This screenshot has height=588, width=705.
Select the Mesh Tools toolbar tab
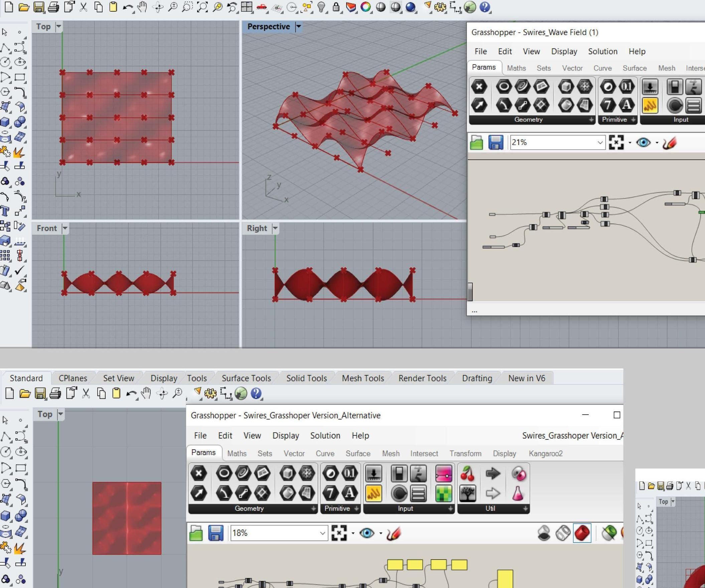[x=363, y=378]
